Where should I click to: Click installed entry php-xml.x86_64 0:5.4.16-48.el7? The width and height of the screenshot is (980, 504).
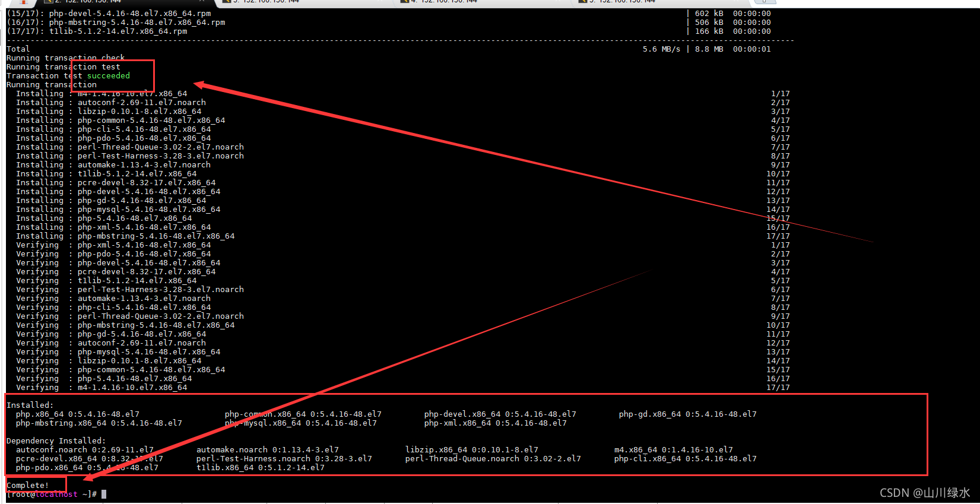coord(496,423)
